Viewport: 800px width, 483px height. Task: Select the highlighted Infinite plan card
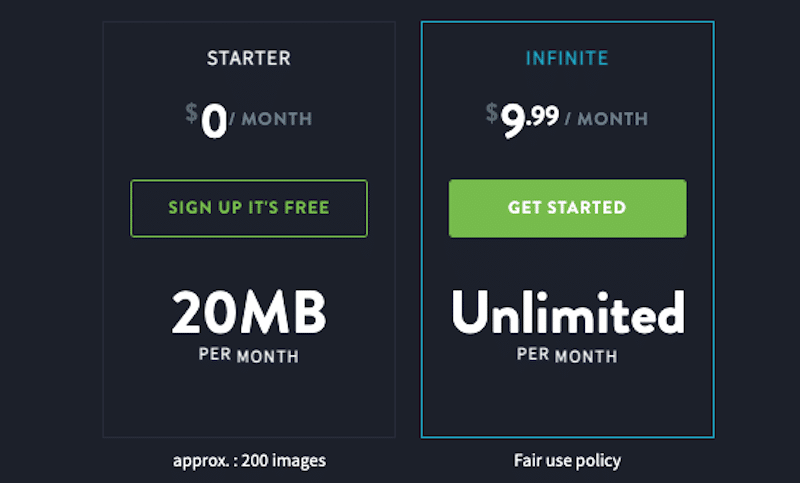[x=567, y=230]
